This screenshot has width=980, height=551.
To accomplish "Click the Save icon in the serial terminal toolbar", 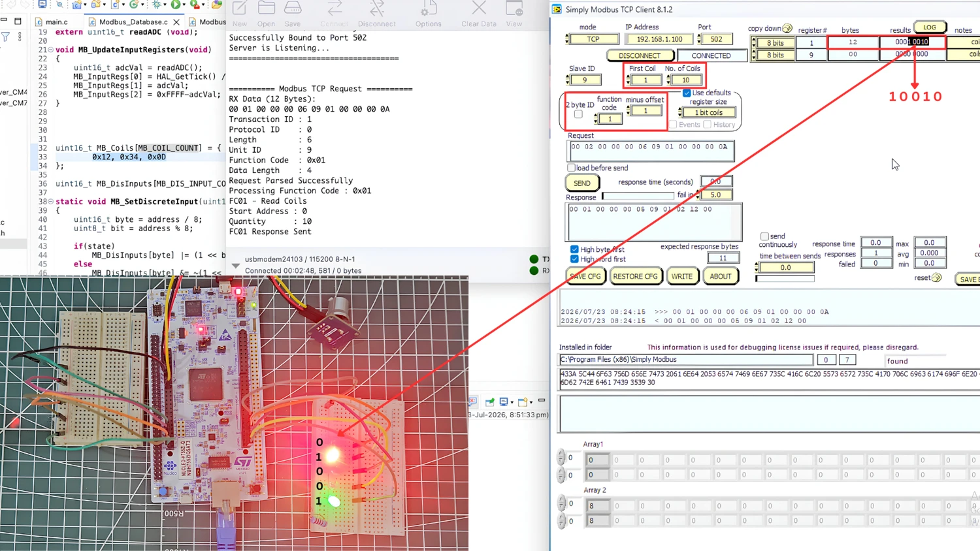I will [x=293, y=8].
